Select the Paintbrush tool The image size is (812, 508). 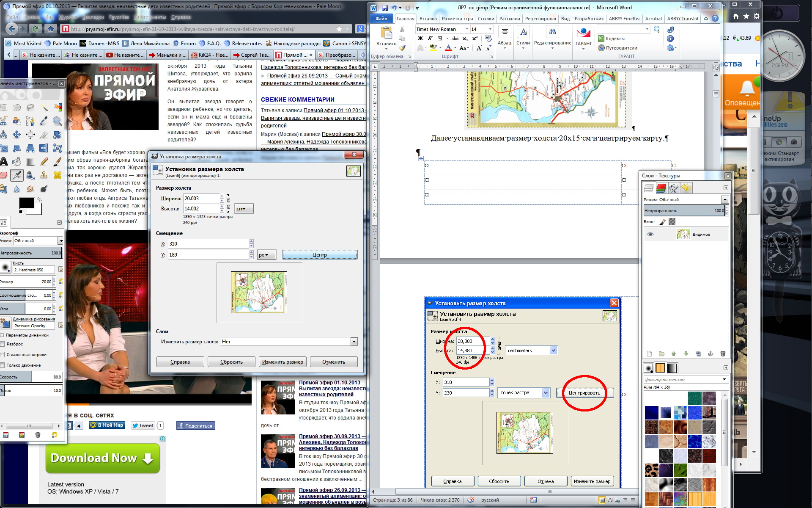pos(58,162)
